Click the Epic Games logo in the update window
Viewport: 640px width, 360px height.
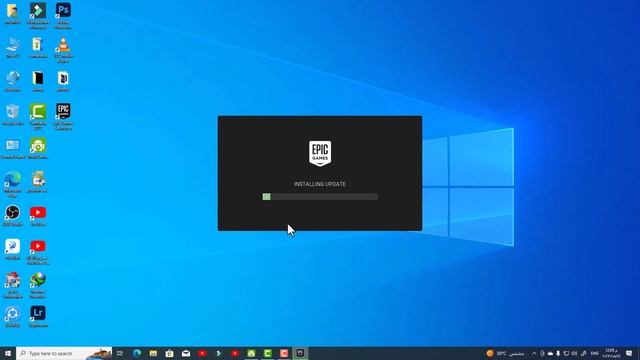(x=320, y=153)
